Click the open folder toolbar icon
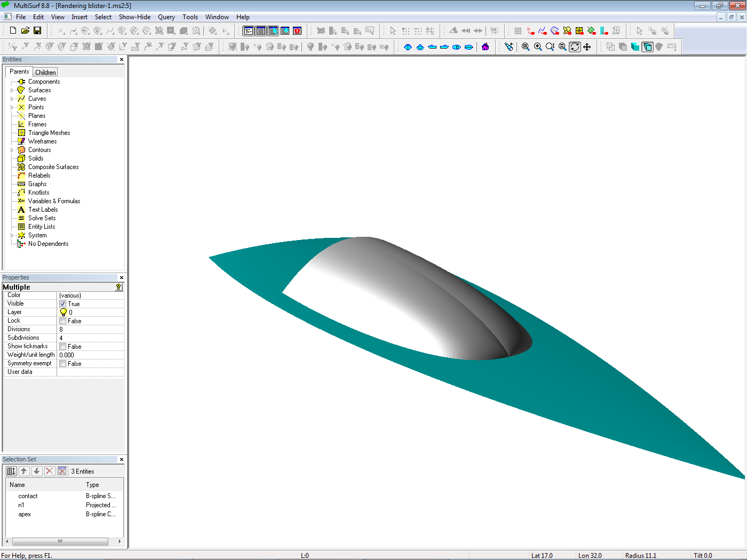This screenshot has height=560, width=747. tap(25, 31)
